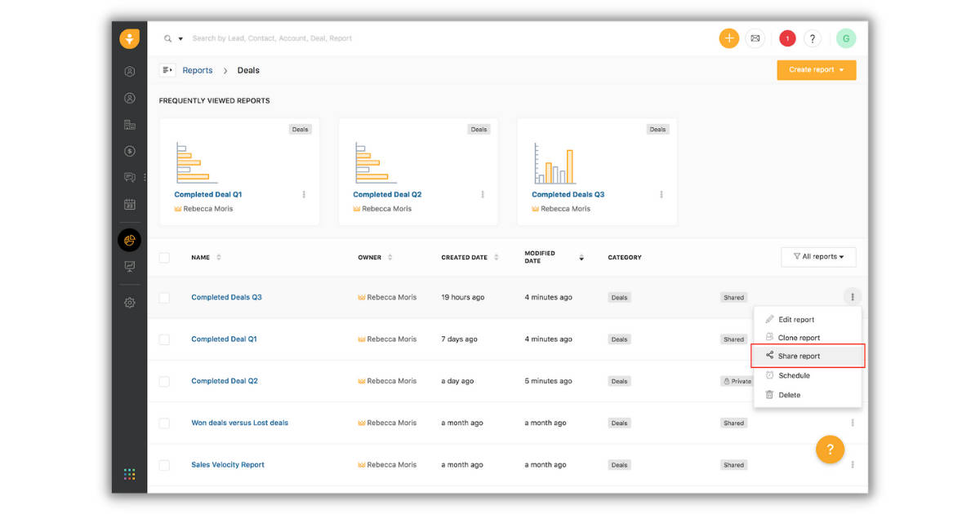Tick the checkbox beside Sales Velocity Report
Screen dimensions: 980x514
click(x=164, y=464)
